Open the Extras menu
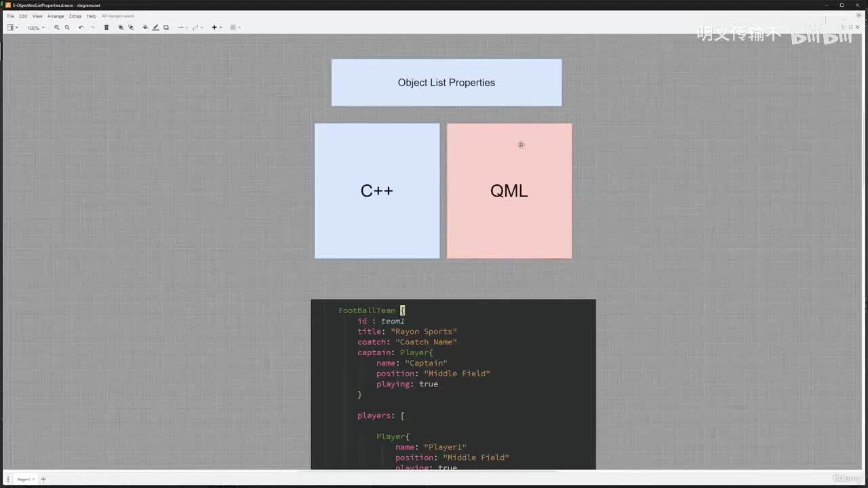This screenshot has width=868, height=488. (x=75, y=16)
